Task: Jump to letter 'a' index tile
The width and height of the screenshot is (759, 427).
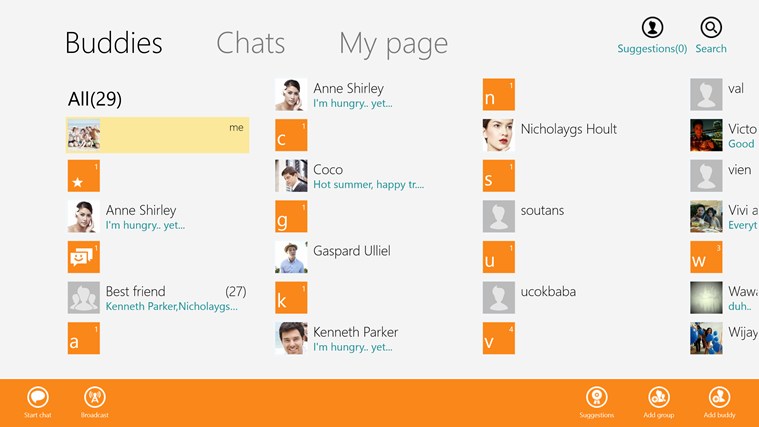Action: click(x=84, y=338)
